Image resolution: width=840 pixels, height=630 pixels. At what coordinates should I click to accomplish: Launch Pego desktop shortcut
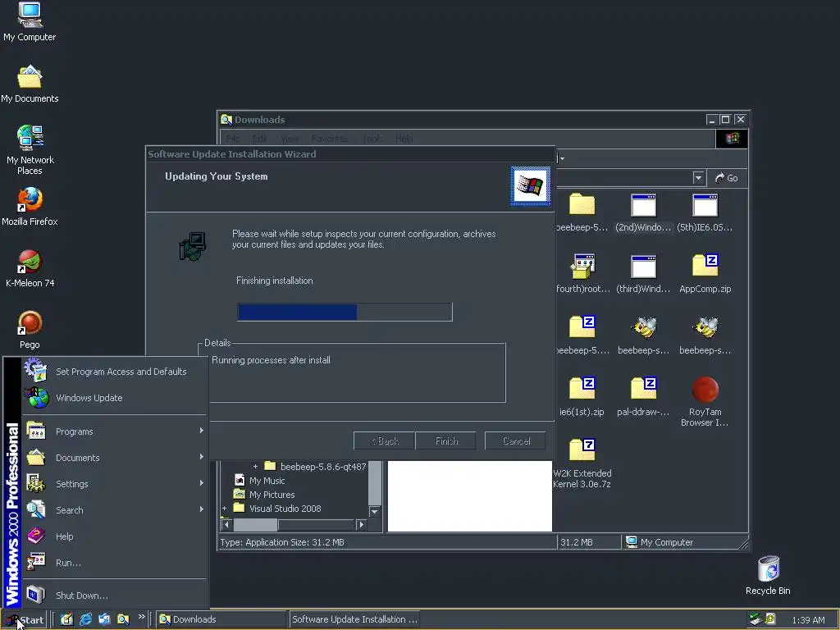tap(30, 330)
